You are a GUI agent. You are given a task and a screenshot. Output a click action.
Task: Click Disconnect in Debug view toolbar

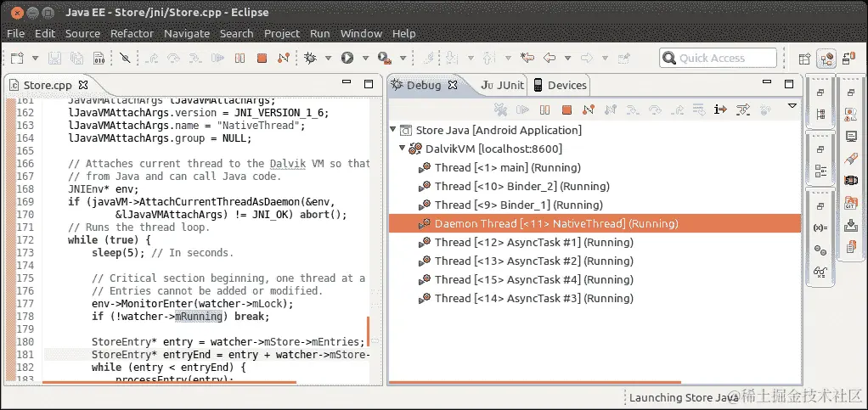pyautogui.click(x=589, y=110)
